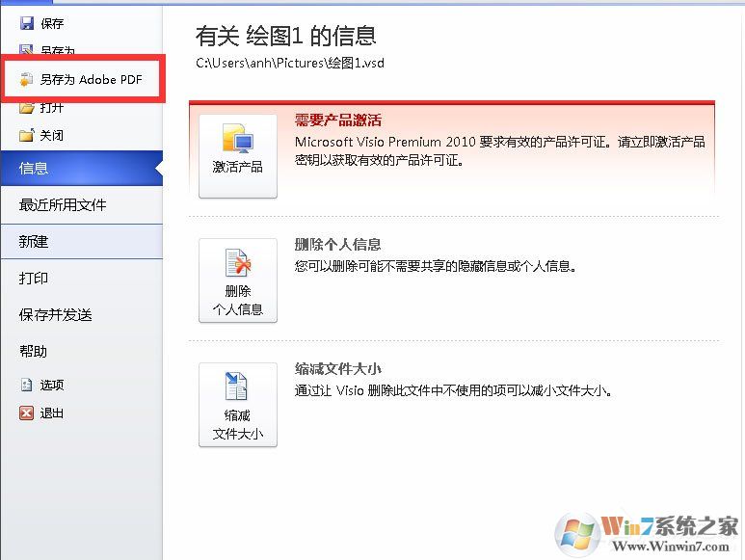Click the 需要产品激活 heading
The width and height of the screenshot is (745, 560).
click(x=338, y=120)
